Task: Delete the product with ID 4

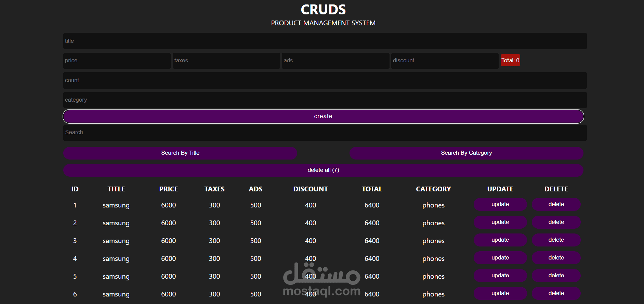Action: click(x=556, y=258)
